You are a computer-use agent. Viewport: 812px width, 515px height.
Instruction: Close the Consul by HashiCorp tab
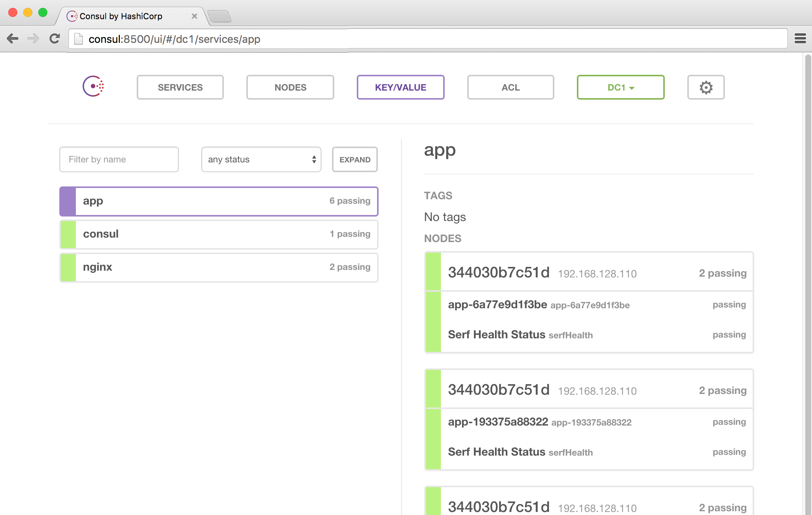coord(194,16)
